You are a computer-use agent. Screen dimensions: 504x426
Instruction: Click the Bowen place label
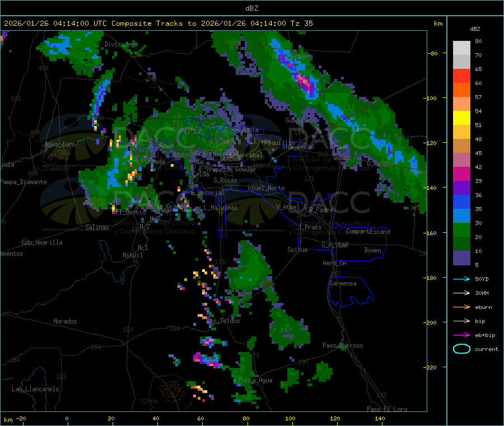pos(372,250)
